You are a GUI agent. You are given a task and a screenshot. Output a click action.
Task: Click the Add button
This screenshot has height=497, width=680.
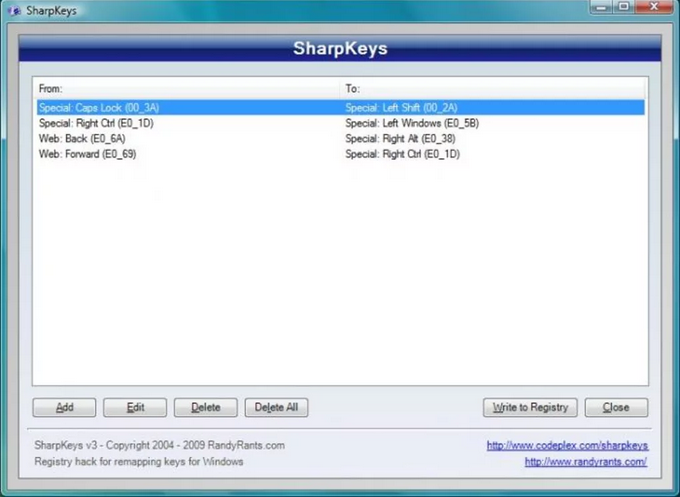click(64, 407)
